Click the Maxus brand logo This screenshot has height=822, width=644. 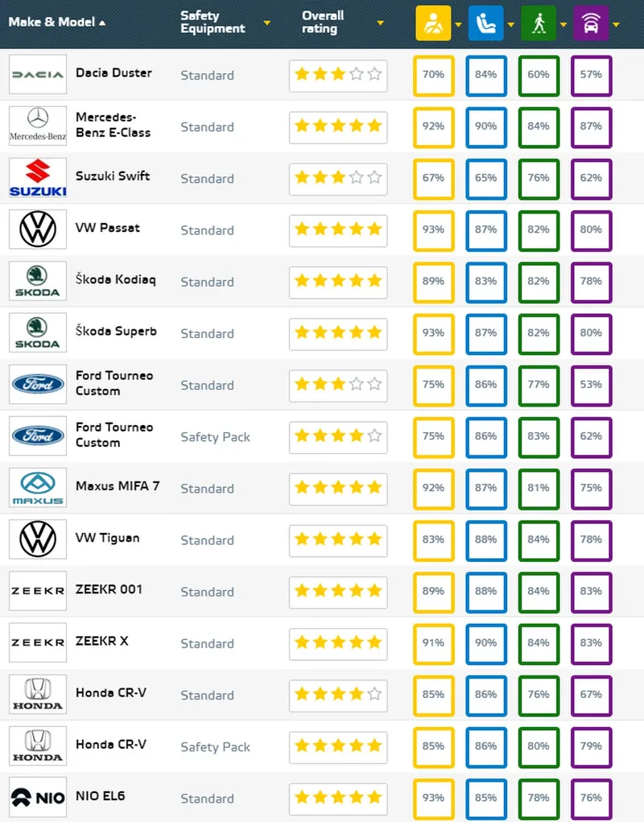(38, 488)
